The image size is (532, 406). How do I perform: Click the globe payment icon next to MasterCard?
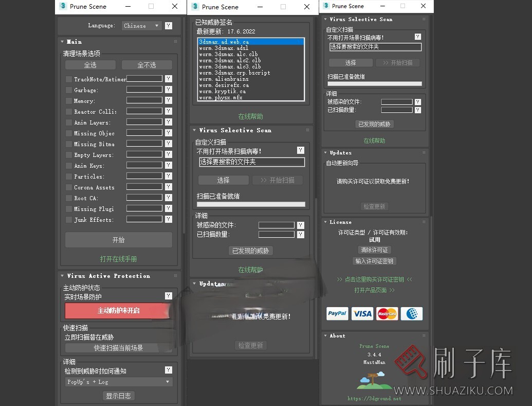411,313
